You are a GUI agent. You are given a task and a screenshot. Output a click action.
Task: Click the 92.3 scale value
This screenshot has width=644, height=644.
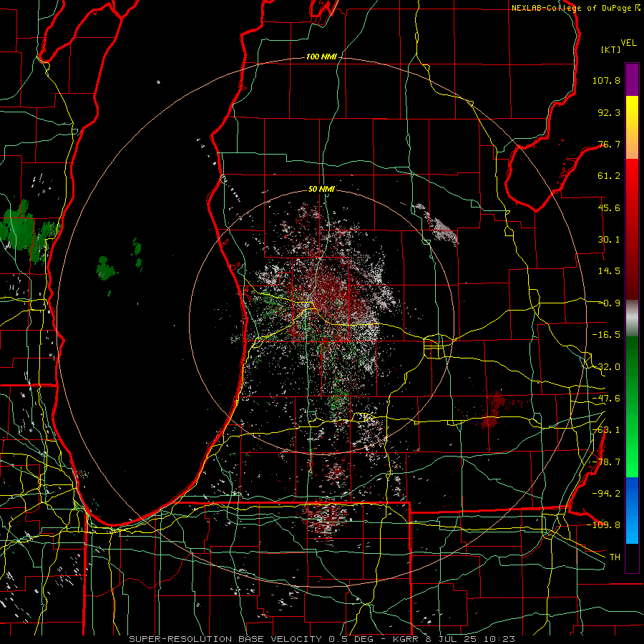click(x=609, y=112)
